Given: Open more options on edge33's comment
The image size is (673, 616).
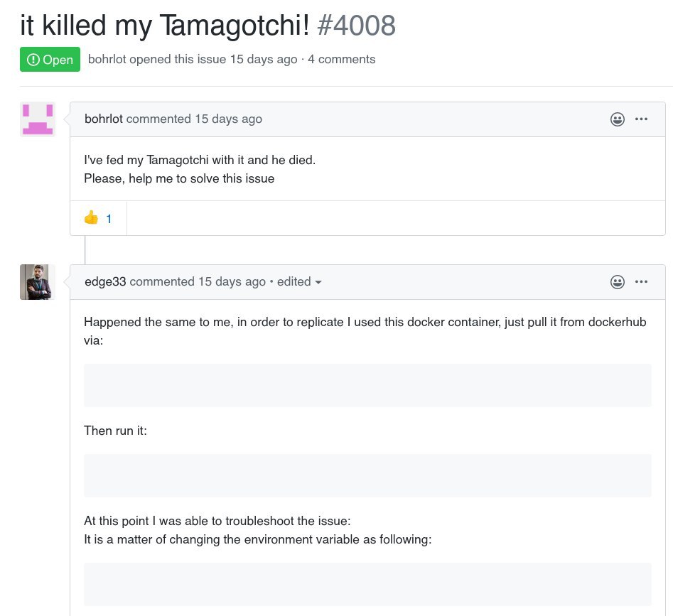Looking at the screenshot, I should [x=641, y=281].
